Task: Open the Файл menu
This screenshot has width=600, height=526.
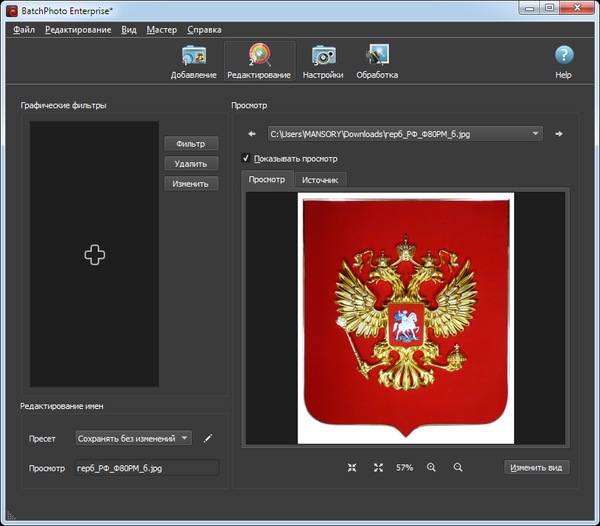Action: point(25,30)
